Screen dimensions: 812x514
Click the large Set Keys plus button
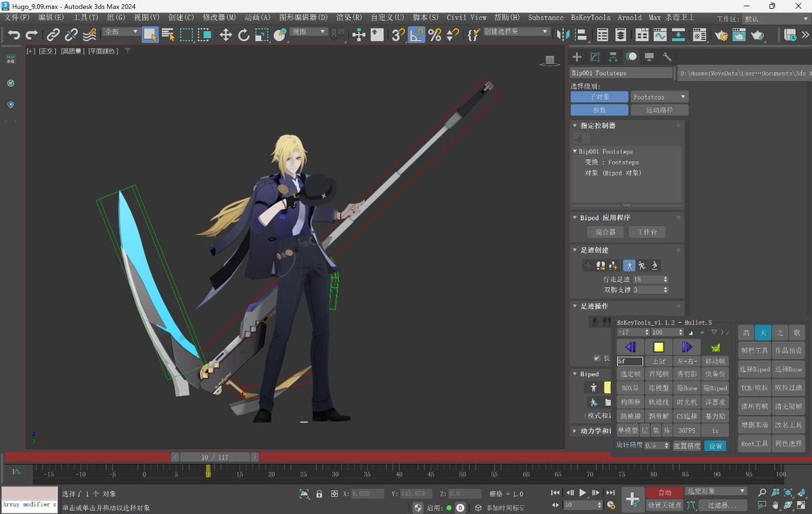coord(633,499)
